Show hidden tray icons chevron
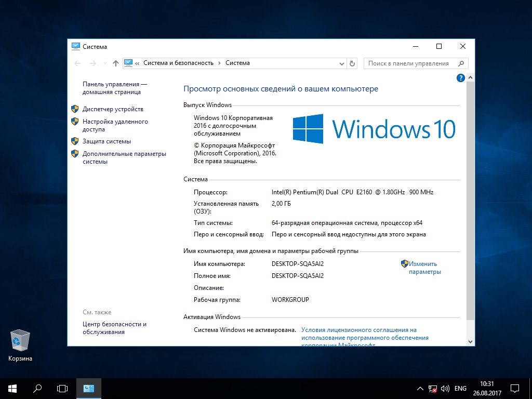 (x=420, y=389)
